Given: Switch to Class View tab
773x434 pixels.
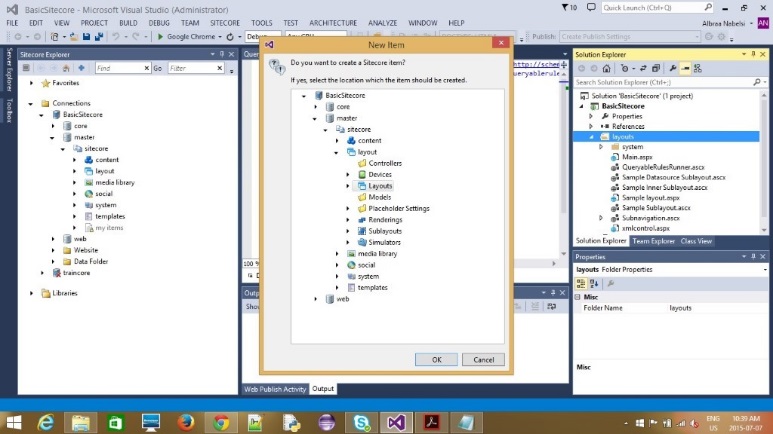Looking at the screenshot, I should coord(696,241).
